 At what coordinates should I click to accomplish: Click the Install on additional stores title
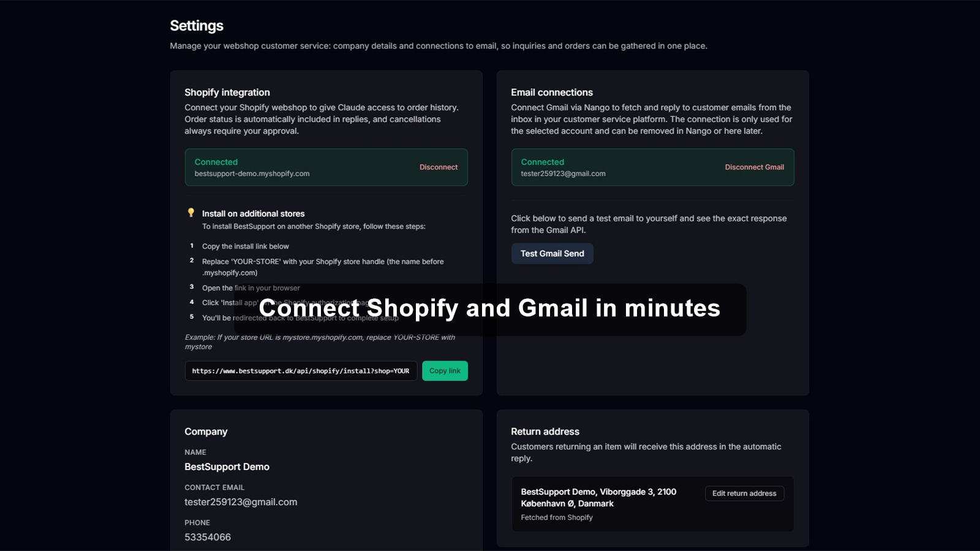point(253,214)
